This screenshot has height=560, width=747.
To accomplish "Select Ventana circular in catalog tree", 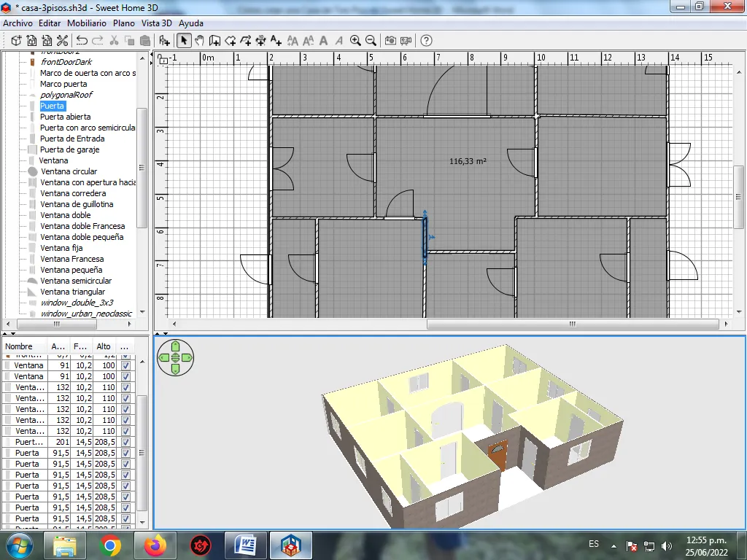I will [69, 171].
